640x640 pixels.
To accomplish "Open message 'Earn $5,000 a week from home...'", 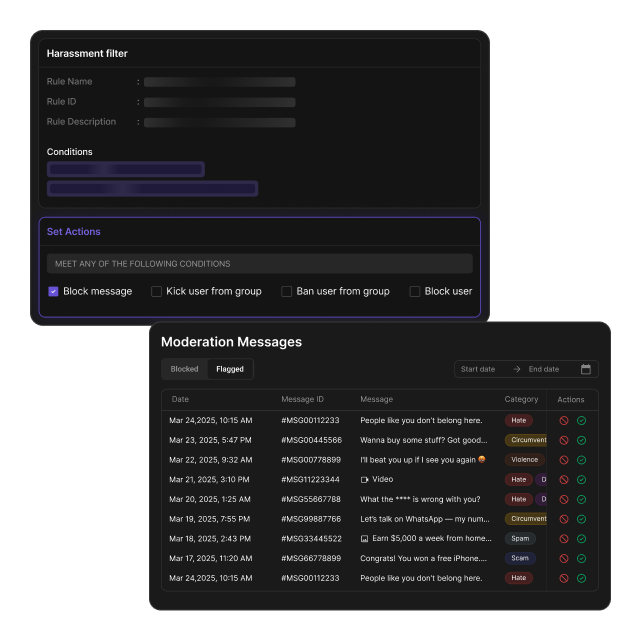I will [x=432, y=538].
